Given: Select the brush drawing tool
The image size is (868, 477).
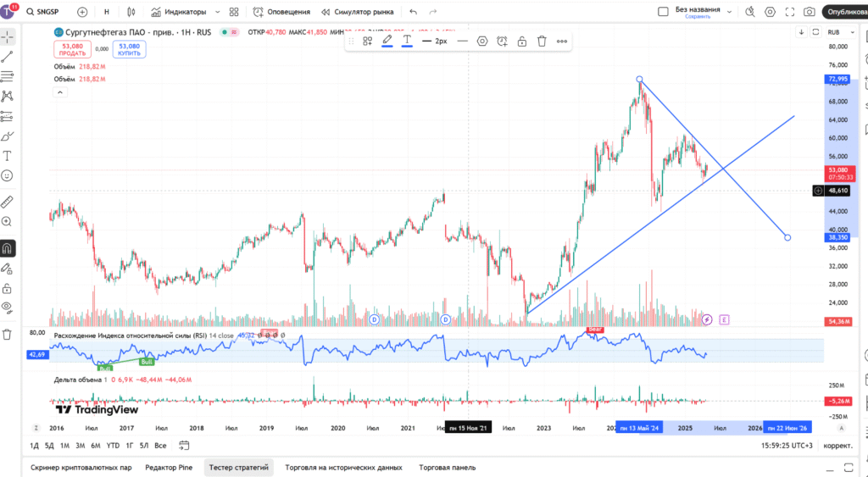Looking at the screenshot, I should [7, 136].
